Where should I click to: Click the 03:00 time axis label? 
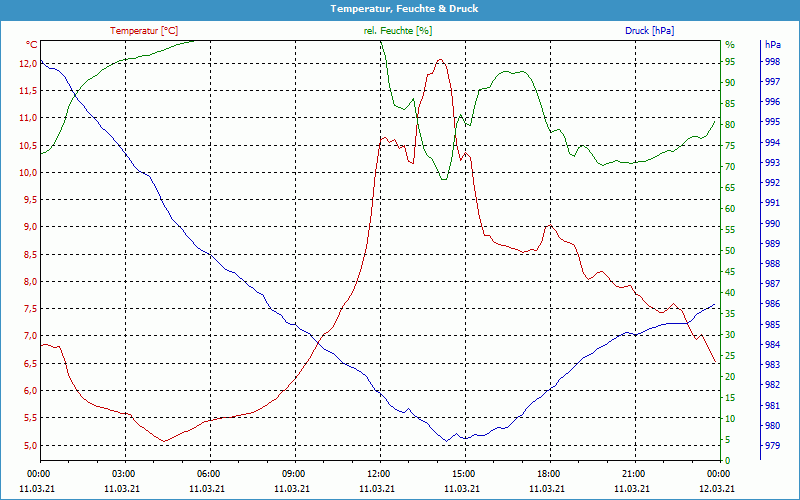123,473
